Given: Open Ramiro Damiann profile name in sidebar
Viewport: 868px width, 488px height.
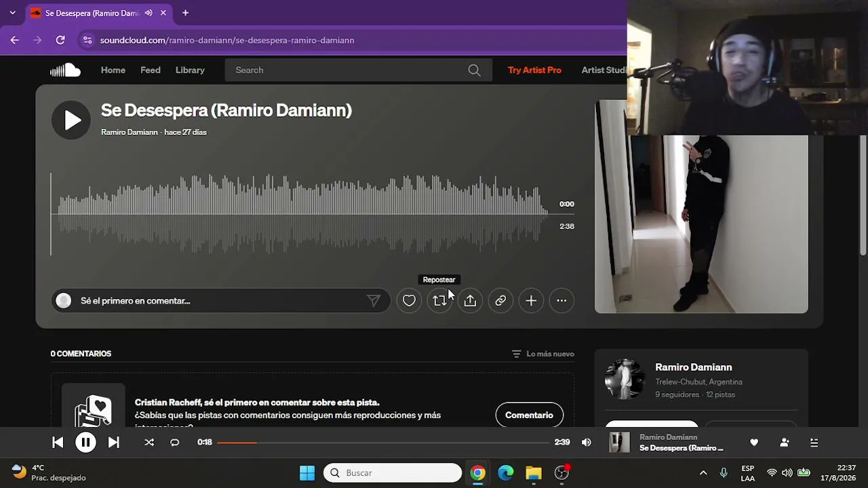Looking at the screenshot, I should point(693,367).
